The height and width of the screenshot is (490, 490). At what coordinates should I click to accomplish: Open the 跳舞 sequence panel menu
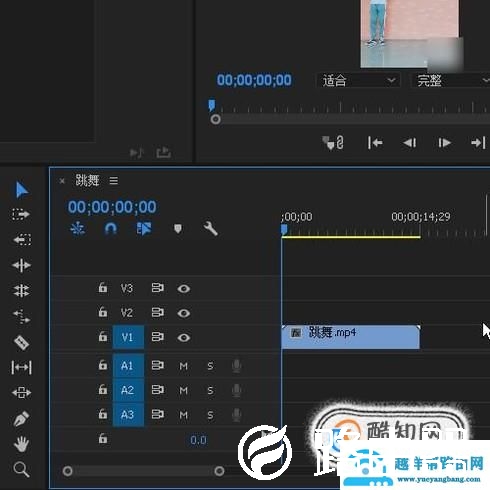point(114,181)
